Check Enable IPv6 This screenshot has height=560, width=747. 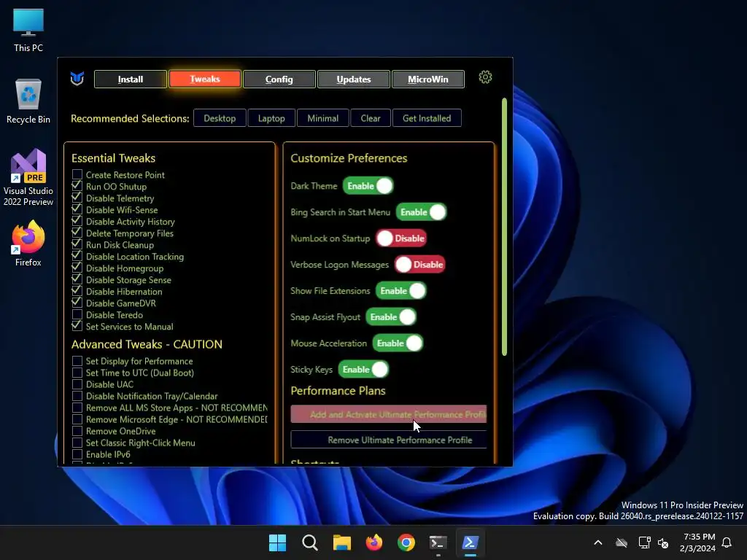click(77, 454)
